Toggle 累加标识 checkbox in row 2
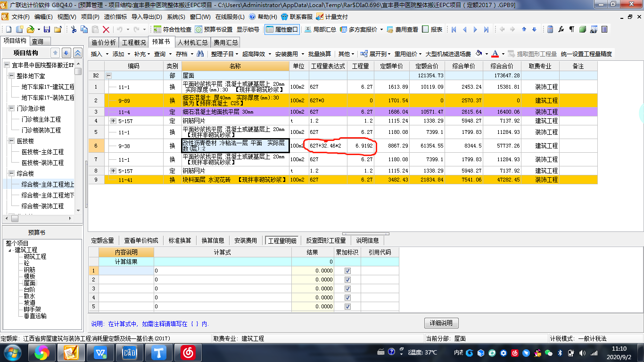Viewport: 644px width, 362px height. [348, 280]
